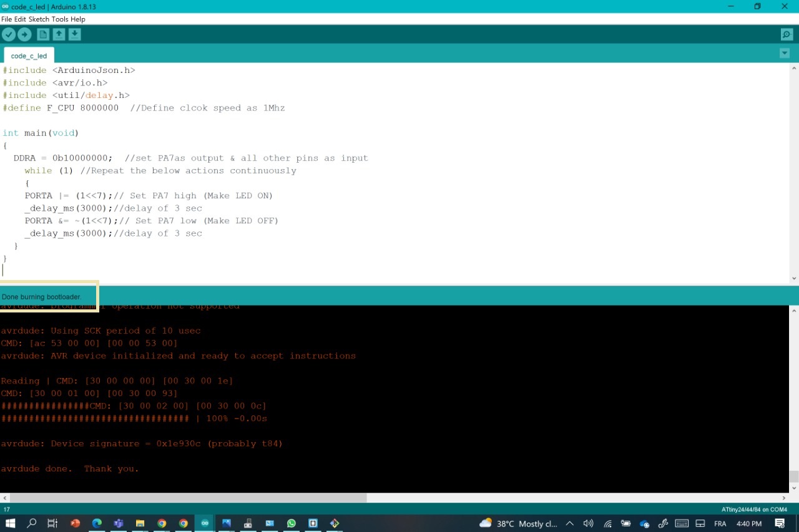Viewport: 799px width, 532px height.
Task: Click the "PORTA |= (1<<7);" statement
Action: (x=69, y=196)
